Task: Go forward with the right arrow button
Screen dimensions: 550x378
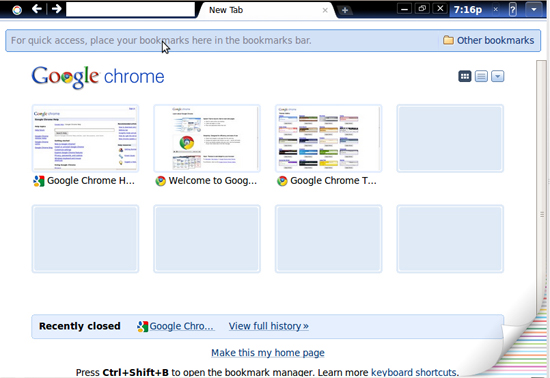Action: (x=56, y=9)
